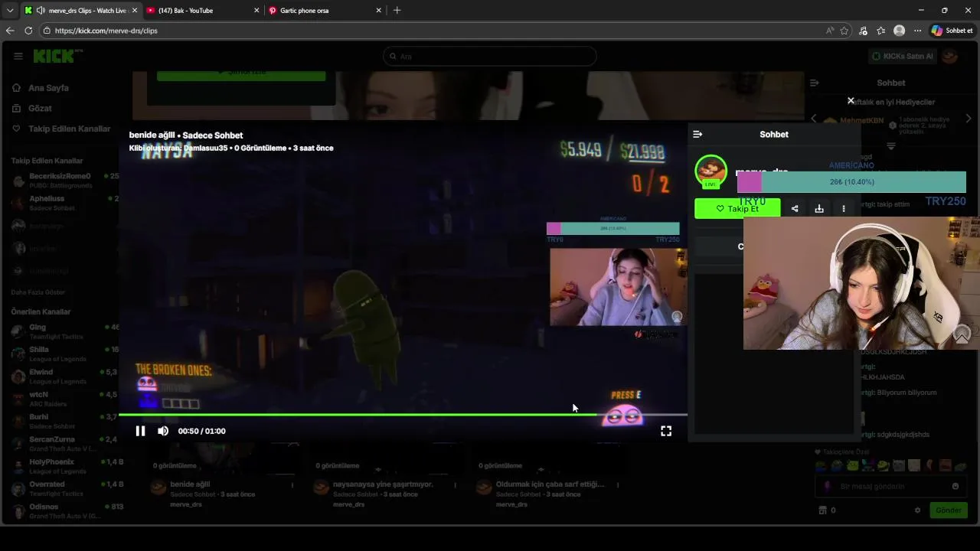The width and height of the screenshot is (980, 551).
Task: Open SercanZurna recommended channel
Action: 65,444
